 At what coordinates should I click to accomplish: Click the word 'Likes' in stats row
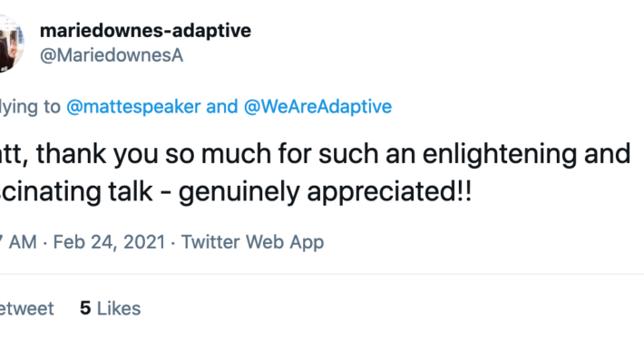(x=119, y=308)
